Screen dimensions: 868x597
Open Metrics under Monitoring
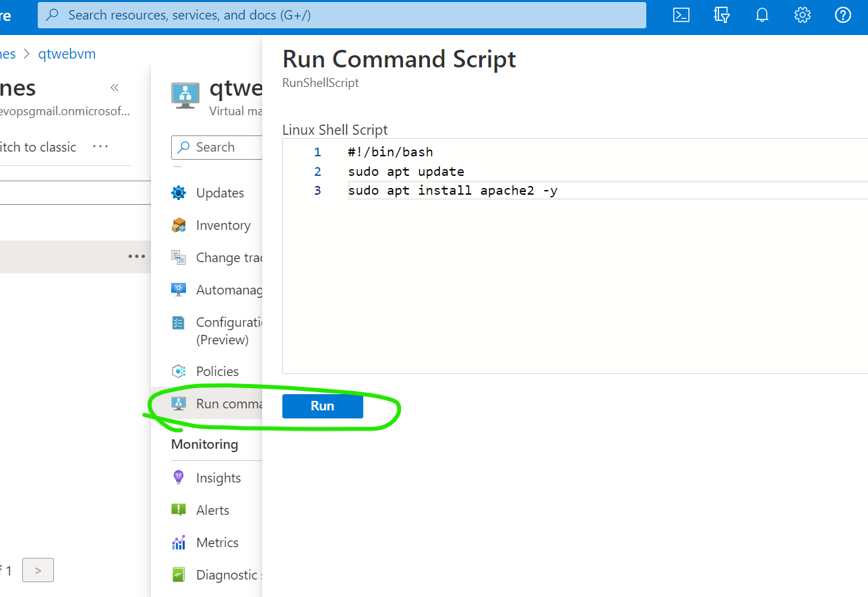click(217, 542)
